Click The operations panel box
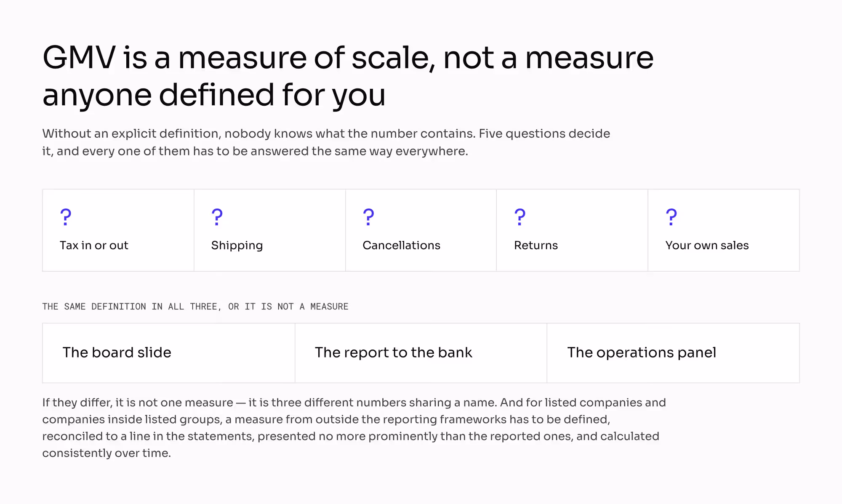 click(x=673, y=353)
